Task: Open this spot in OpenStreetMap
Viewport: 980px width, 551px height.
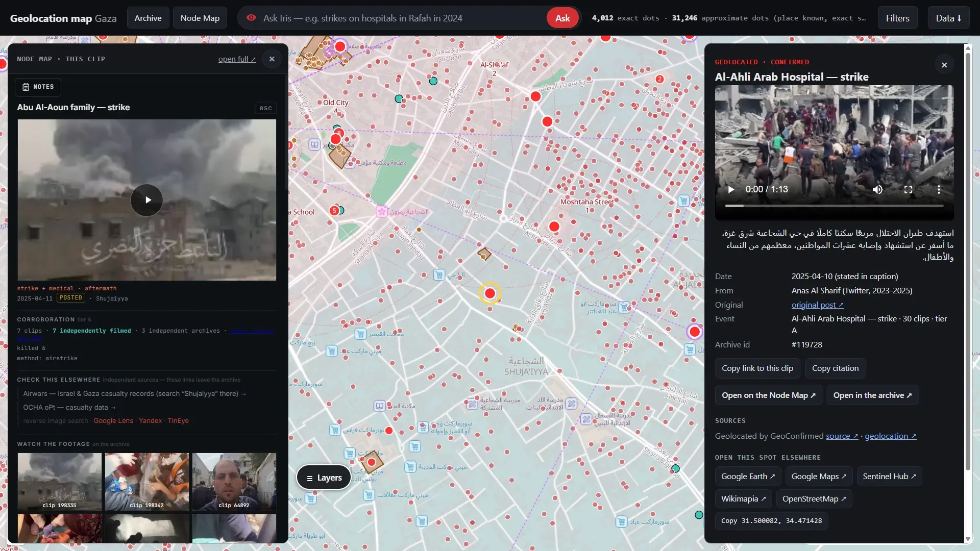Action: click(814, 499)
